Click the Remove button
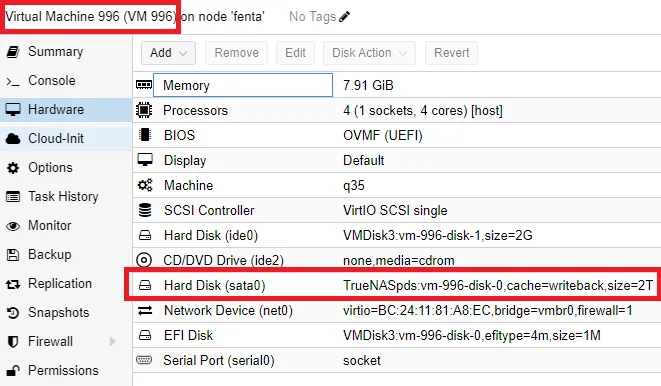Screen dimensions: 661x386 tap(236, 53)
